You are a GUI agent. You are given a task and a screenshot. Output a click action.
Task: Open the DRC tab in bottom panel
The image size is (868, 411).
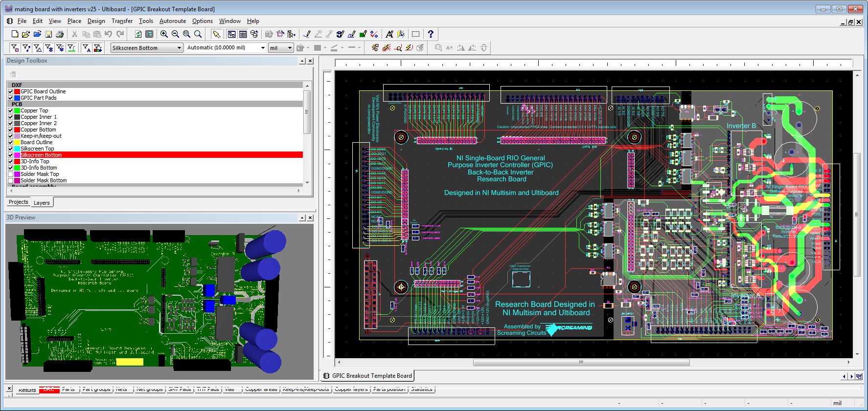click(x=49, y=389)
